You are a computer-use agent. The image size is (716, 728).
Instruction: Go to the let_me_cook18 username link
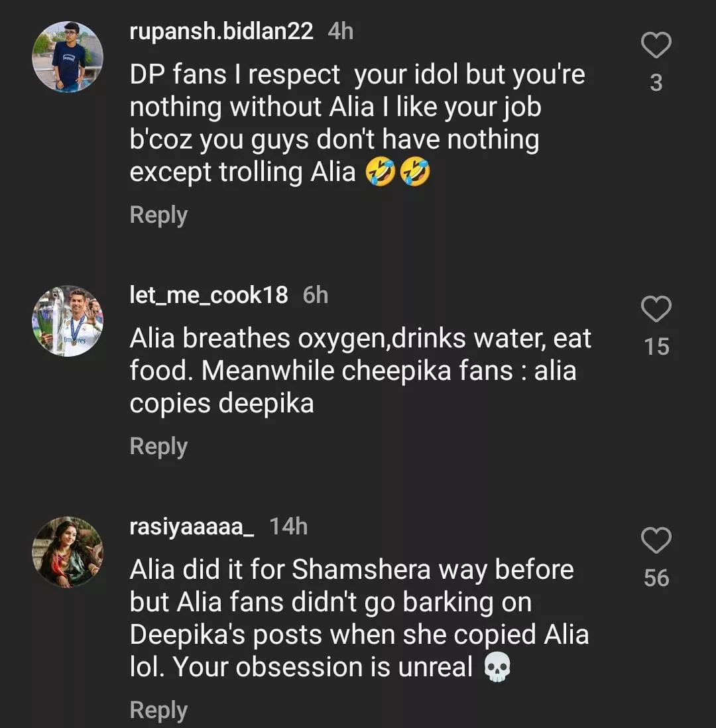[x=209, y=295]
